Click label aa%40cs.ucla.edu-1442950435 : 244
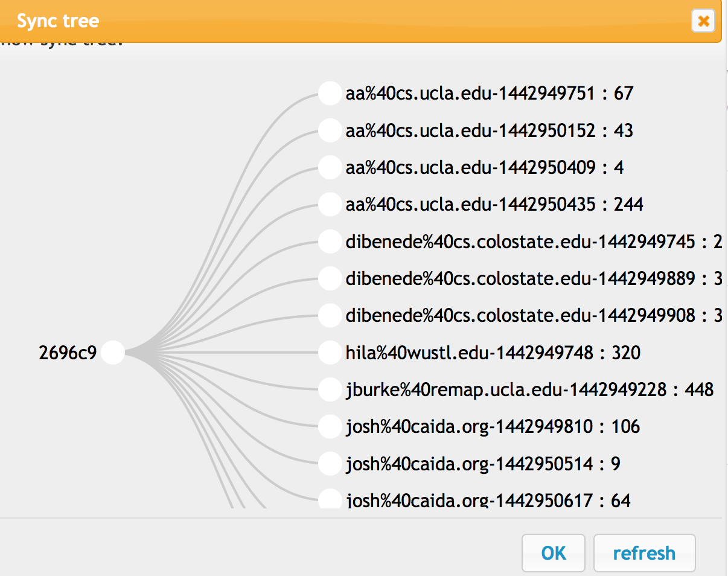This screenshot has height=576, width=728. tap(494, 205)
